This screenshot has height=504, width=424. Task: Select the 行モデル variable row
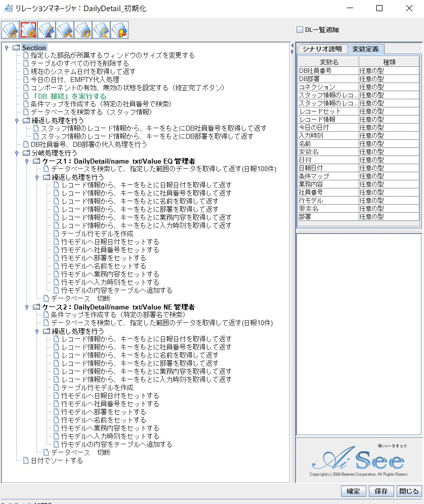pos(359,200)
